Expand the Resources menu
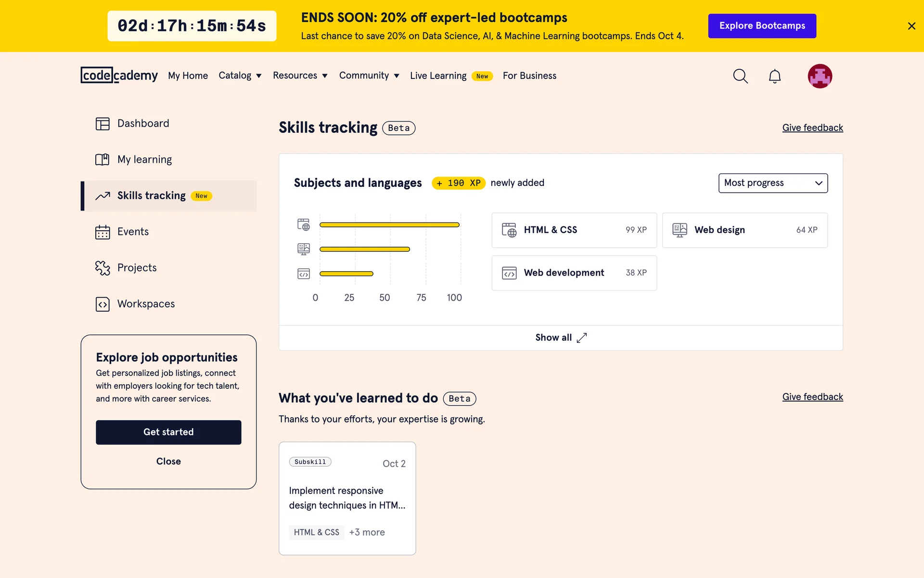This screenshot has height=578, width=924. (300, 76)
